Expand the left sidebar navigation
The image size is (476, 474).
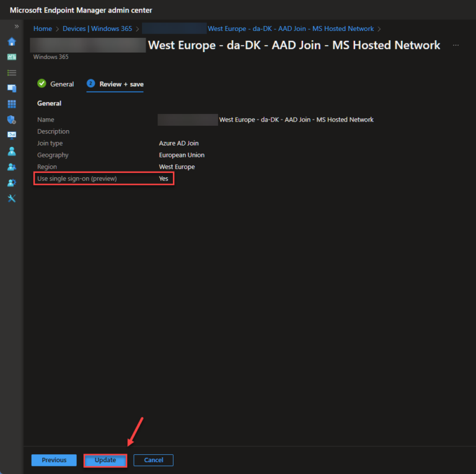point(17,27)
